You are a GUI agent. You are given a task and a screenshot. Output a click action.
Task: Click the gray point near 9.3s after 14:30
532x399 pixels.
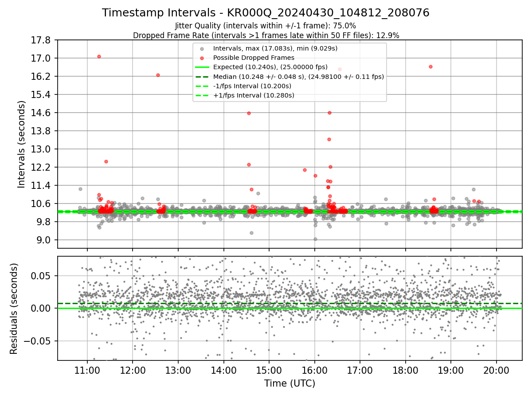[251, 233]
